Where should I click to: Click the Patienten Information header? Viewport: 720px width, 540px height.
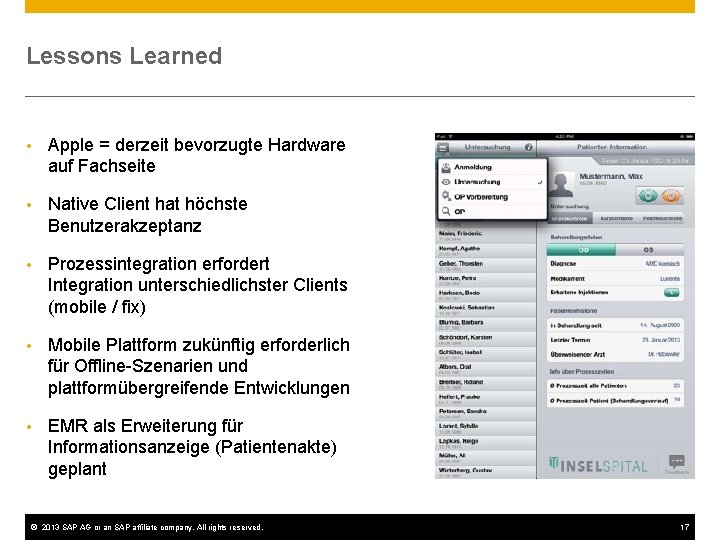(612, 147)
